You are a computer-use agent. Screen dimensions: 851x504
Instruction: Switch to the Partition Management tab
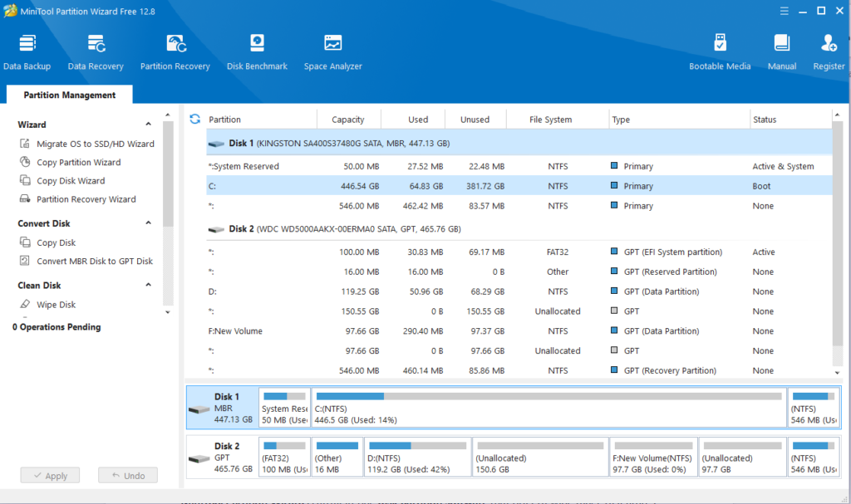[x=70, y=95]
